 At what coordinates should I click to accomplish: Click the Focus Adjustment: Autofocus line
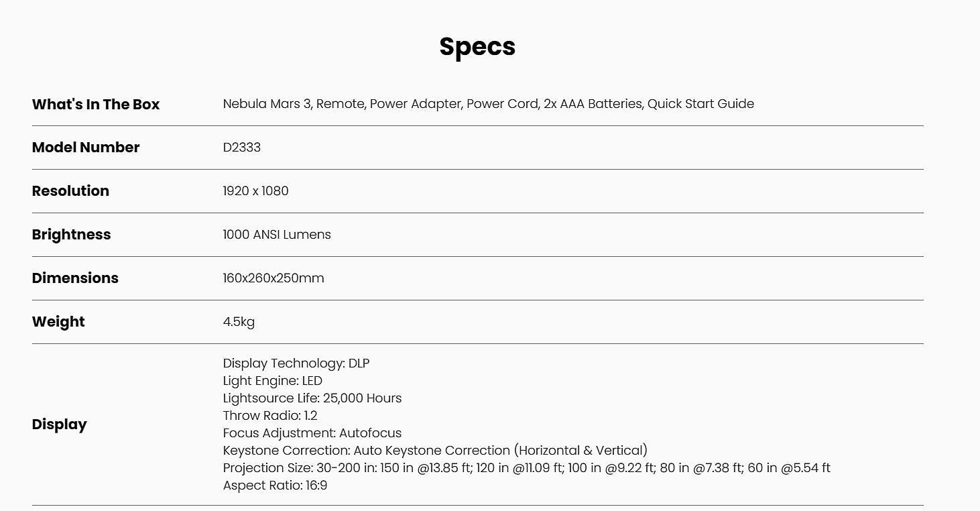point(312,433)
